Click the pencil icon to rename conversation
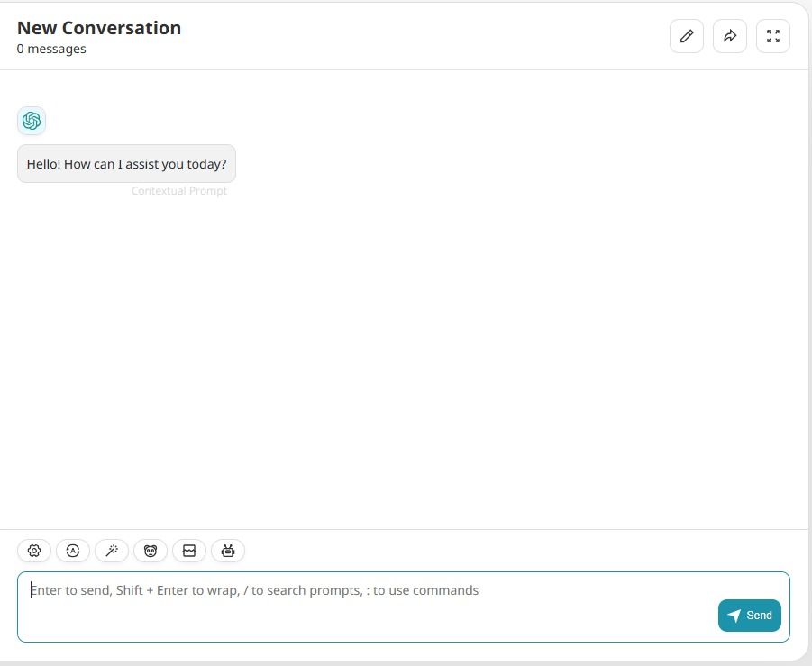Screen dimensions: 812x666 [686, 36]
